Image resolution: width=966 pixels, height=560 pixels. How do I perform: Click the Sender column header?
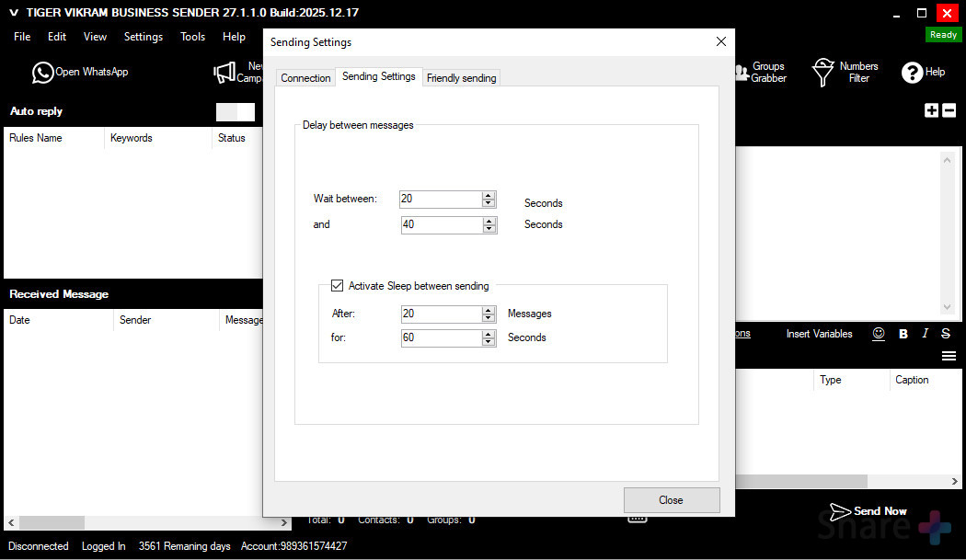pos(167,320)
